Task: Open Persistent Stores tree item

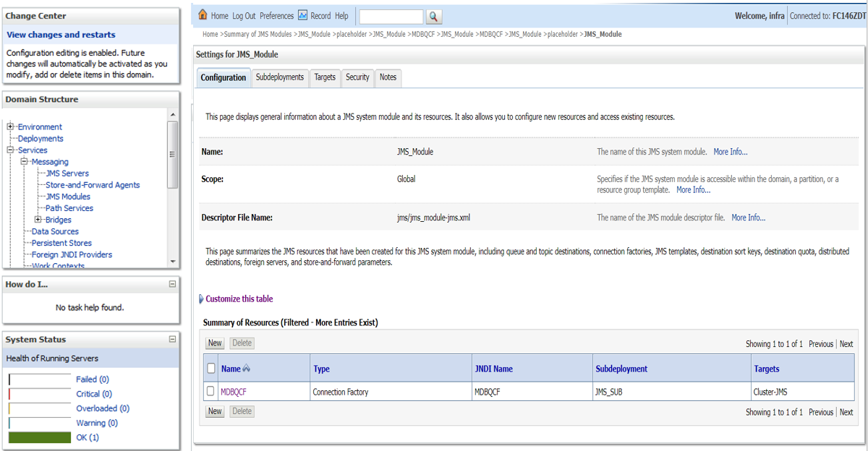Action: 61,243
